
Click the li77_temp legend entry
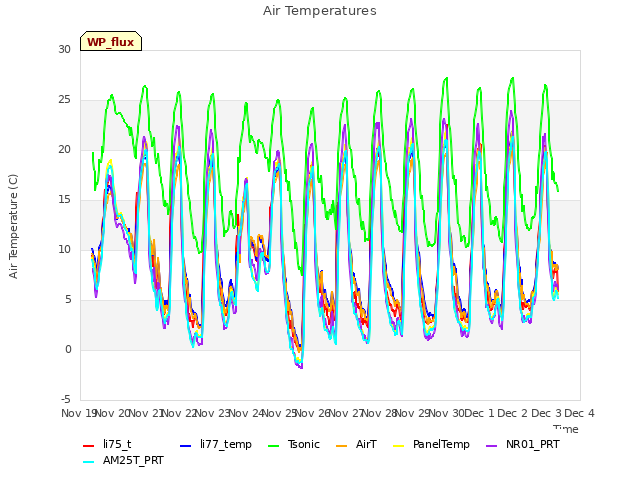tap(216, 444)
